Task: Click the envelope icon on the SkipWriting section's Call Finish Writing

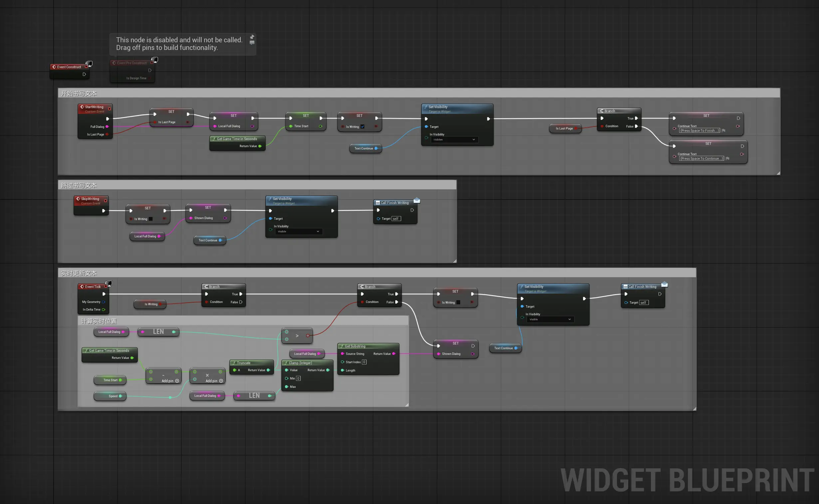Action: pos(417,200)
